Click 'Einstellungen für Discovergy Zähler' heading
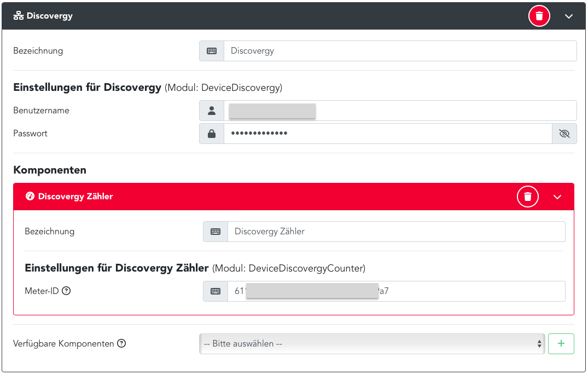The height and width of the screenshot is (375, 588). point(117,268)
